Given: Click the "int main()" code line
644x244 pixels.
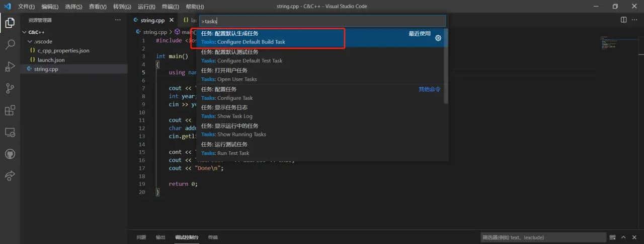Looking at the screenshot, I should (x=172, y=56).
